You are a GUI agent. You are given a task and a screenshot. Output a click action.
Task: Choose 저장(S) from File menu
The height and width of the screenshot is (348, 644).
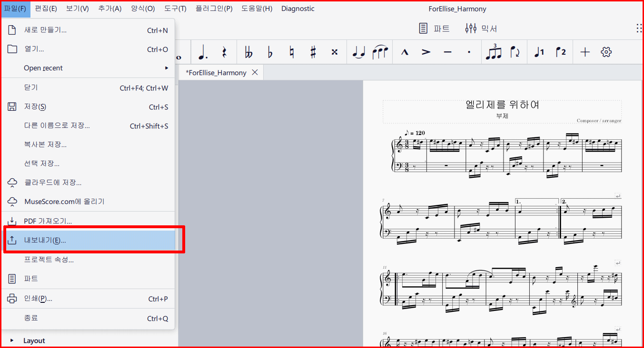click(88, 107)
